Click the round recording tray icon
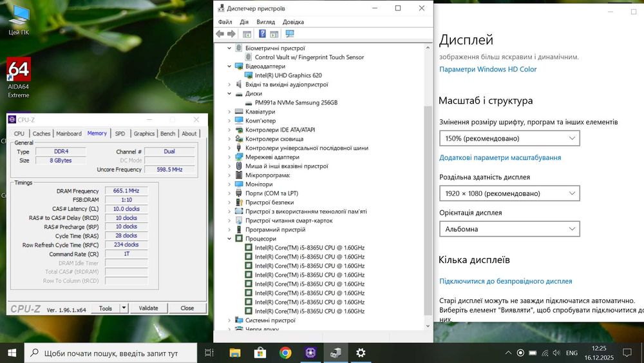This screenshot has width=644, height=363. pos(520,353)
